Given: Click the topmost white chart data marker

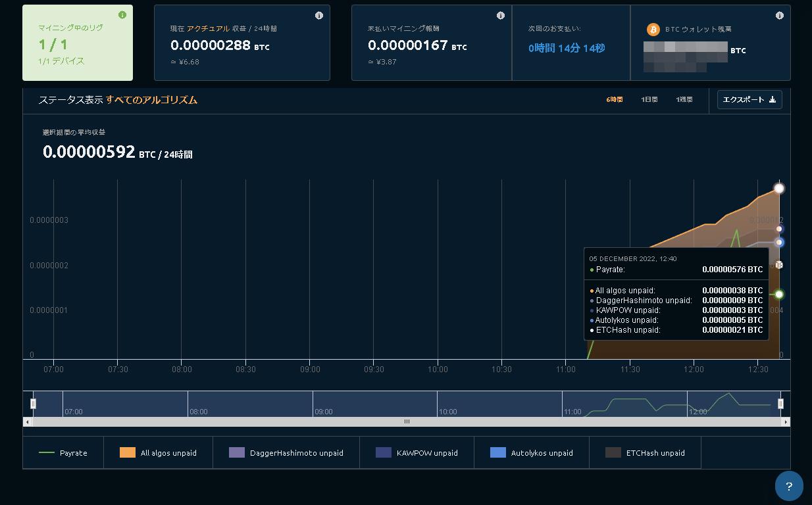Looking at the screenshot, I should [x=779, y=189].
